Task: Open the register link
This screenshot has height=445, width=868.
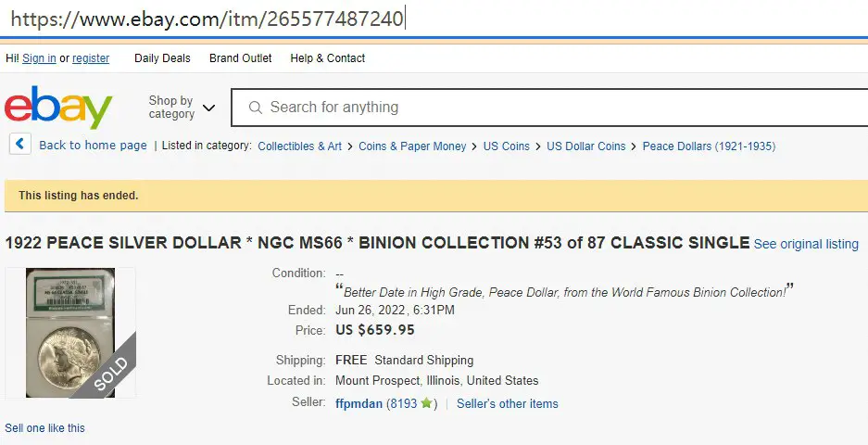Action: pyautogui.click(x=91, y=58)
